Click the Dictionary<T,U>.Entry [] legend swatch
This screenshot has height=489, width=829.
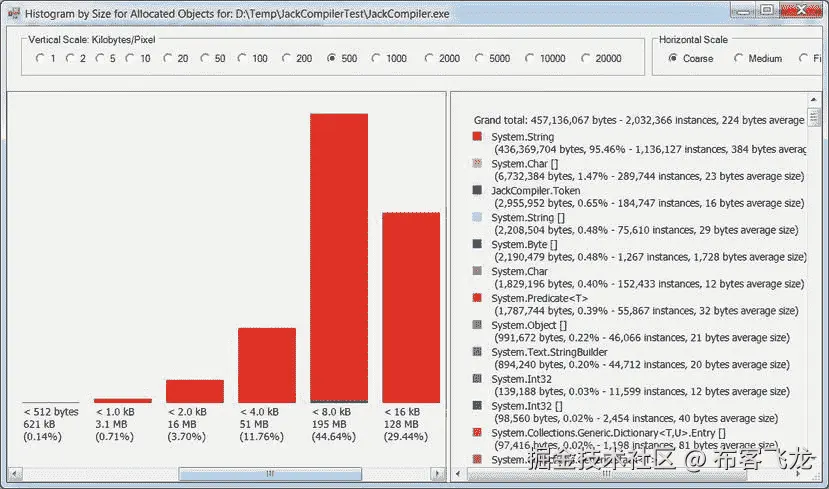(477, 432)
